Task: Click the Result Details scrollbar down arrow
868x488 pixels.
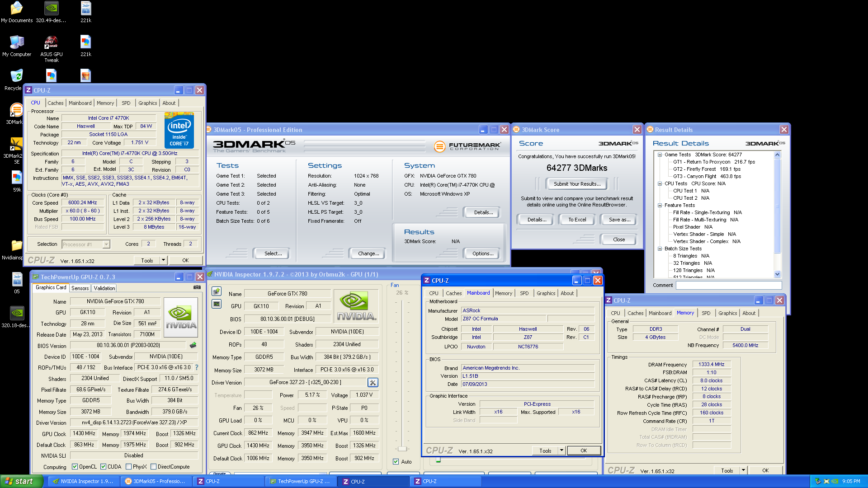Action: [778, 274]
